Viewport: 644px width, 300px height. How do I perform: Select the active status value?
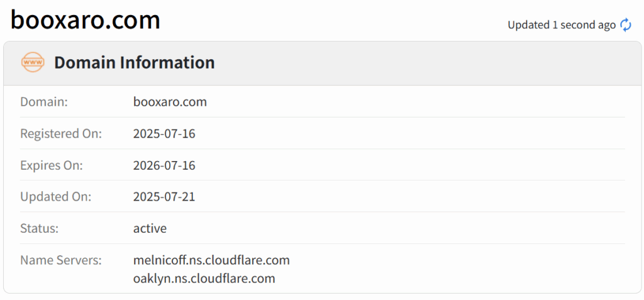point(150,228)
